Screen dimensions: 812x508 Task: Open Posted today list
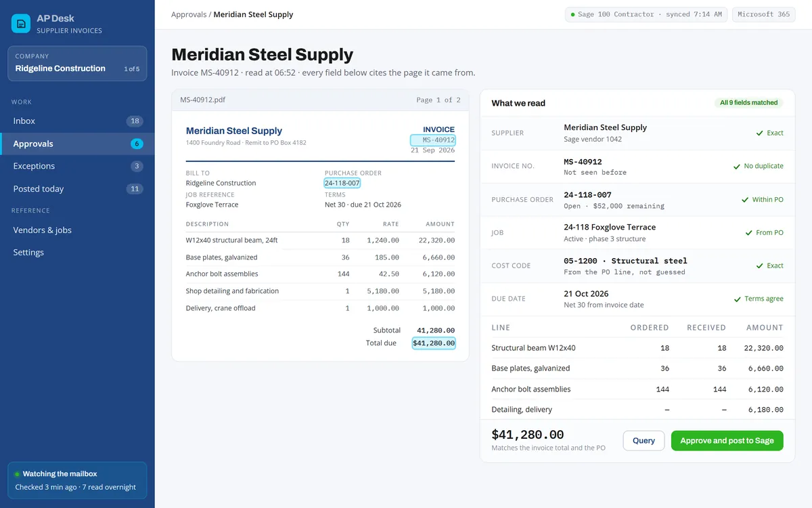point(77,189)
